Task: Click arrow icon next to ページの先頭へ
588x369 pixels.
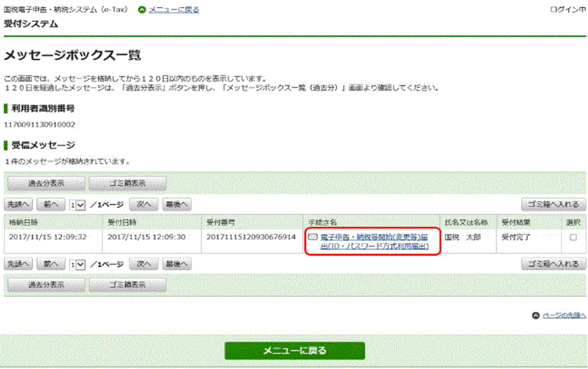Action: [x=536, y=316]
